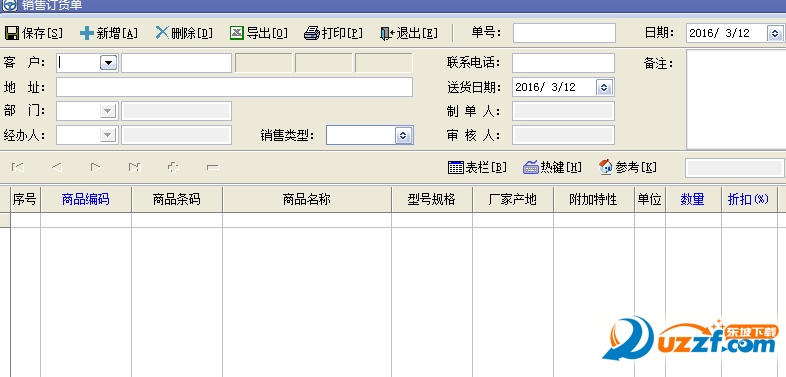Click first row cell under 数量
The image size is (786, 377).
[693, 221]
